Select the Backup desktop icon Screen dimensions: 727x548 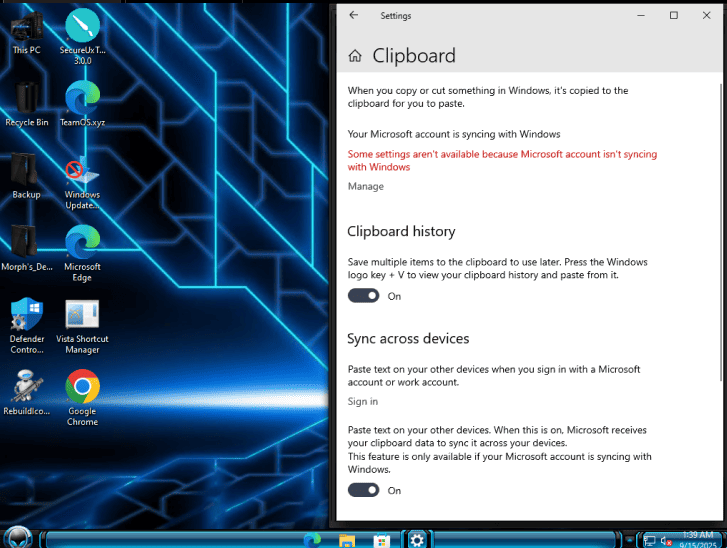26,173
